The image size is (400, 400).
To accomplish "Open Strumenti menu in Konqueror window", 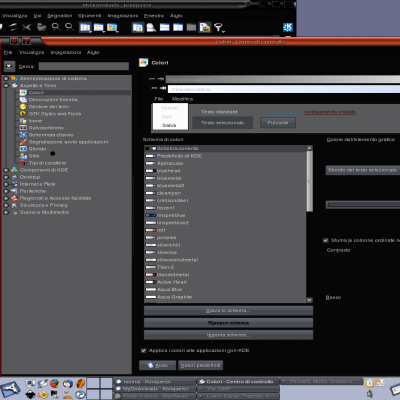I will (89, 16).
